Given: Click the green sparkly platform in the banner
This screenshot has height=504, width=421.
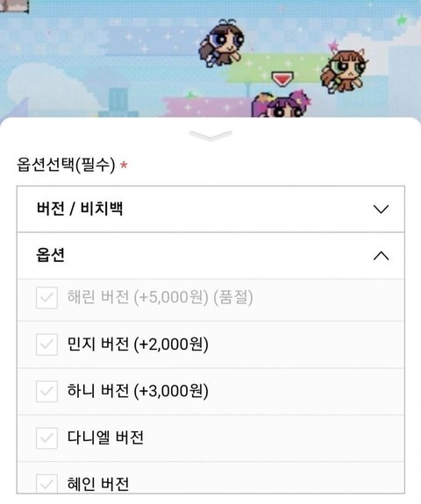Looking at the screenshot, I should point(275,68).
